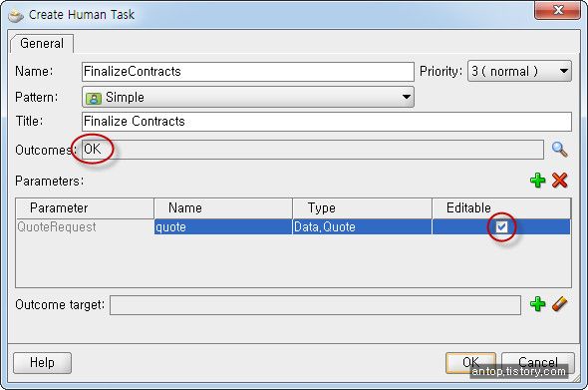This screenshot has height=390, width=588.
Task: Dismiss dialog using the Cancel button
Action: (x=538, y=362)
